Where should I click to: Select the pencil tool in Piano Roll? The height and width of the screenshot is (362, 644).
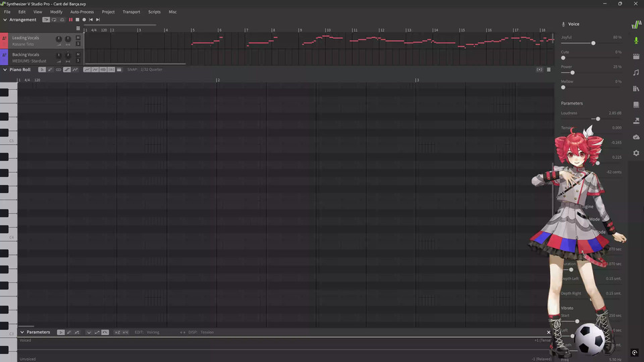coord(50,70)
